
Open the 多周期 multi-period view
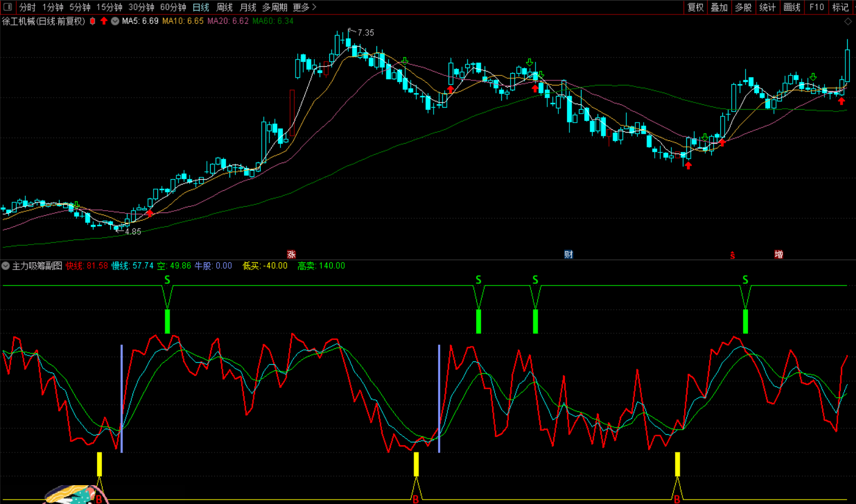274,7
